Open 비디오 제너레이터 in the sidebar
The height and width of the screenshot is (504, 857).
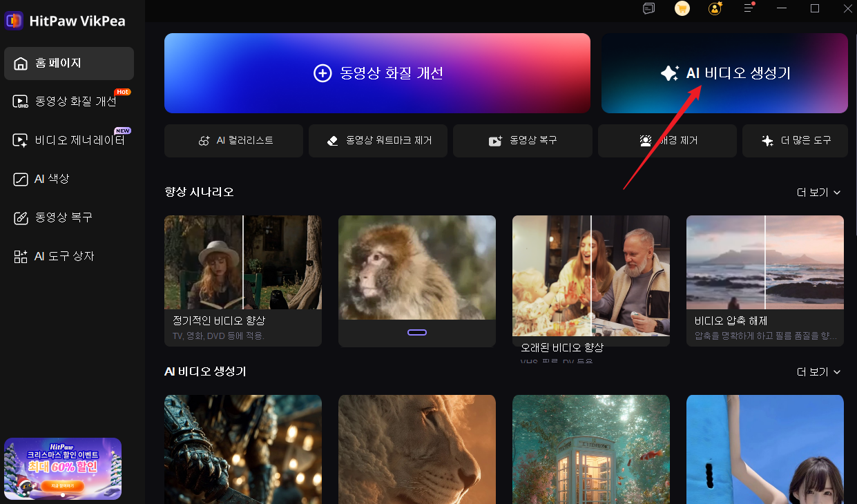69,140
